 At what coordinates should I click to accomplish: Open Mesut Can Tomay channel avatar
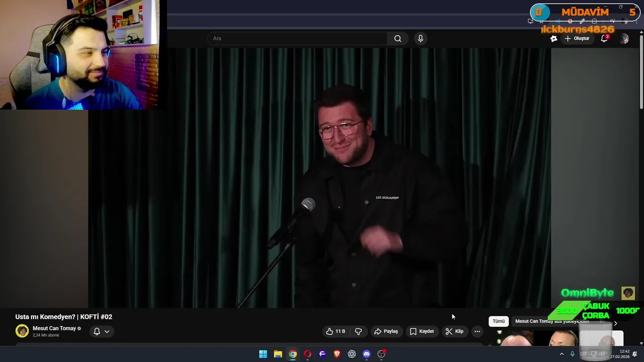click(x=22, y=331)
